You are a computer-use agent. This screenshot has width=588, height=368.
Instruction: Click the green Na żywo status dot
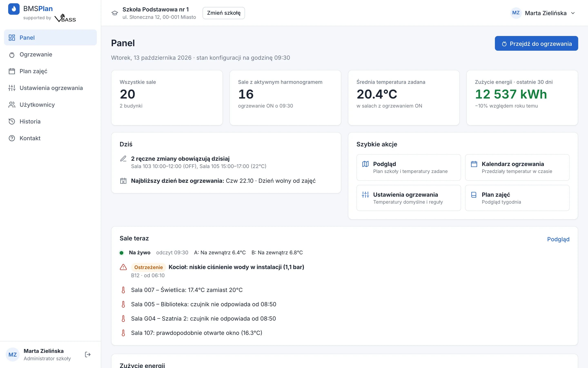[121, 253]
